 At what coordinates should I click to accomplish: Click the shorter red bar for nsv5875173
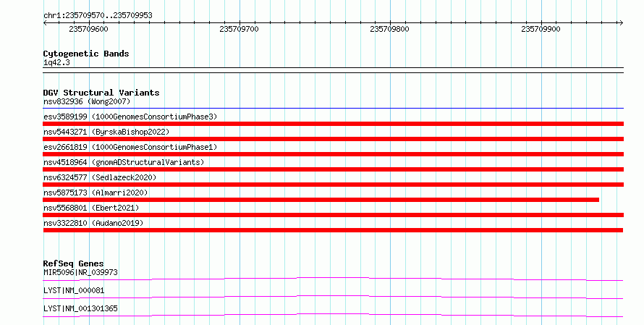(x=321, y=200)
